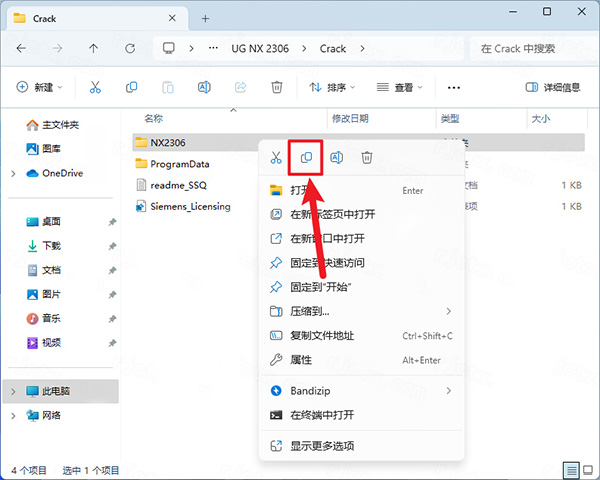Screen dimensions: 600x480
Task: Click the delete trash icon in the toolbar
Action: [277, 87]
